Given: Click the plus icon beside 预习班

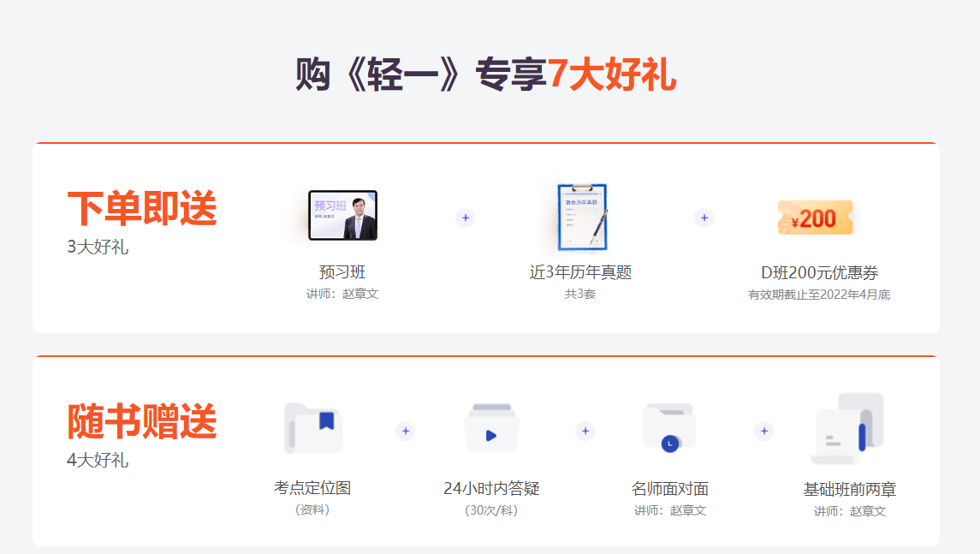Looking at the screenshot, I should (x=465, y=217).
